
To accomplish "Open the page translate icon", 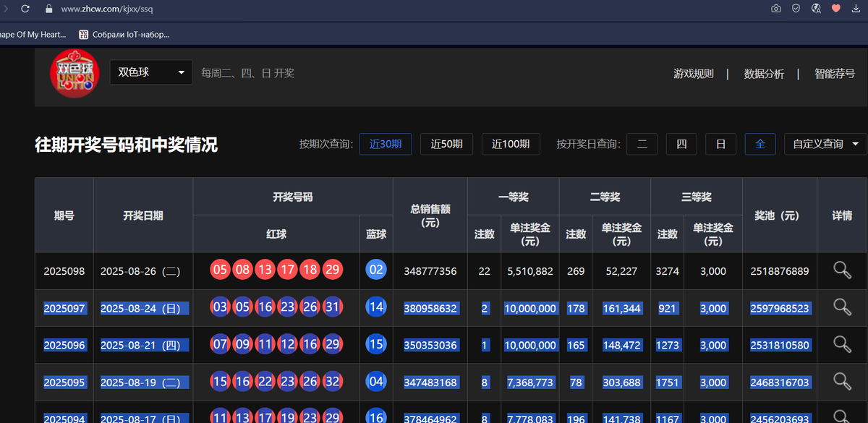I will pyautogui.click(x=816, y=9).
